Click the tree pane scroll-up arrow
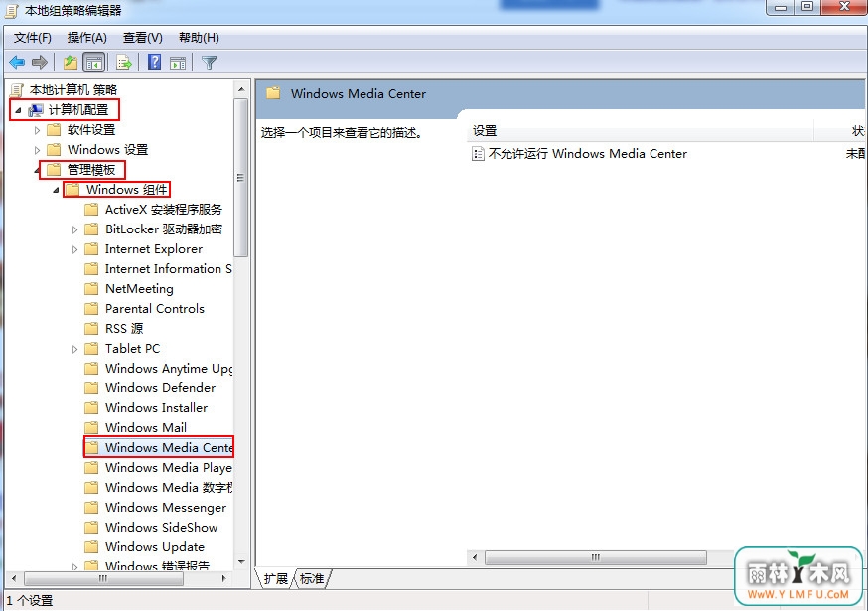Image resolution: width=868 pixels, height=611 pixels. click(241, 89)
